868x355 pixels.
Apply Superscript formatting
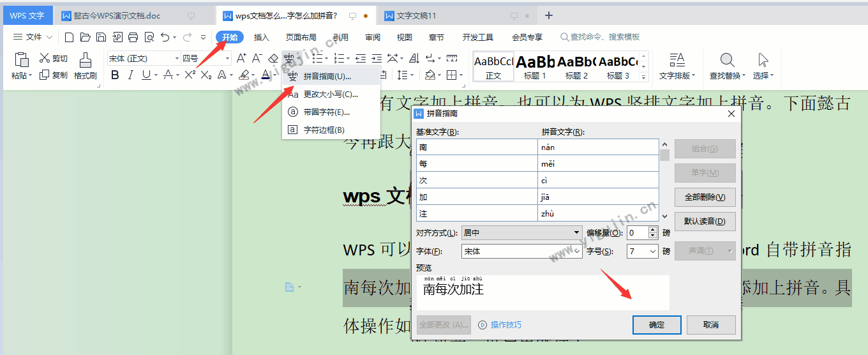[x=190, y=75]
